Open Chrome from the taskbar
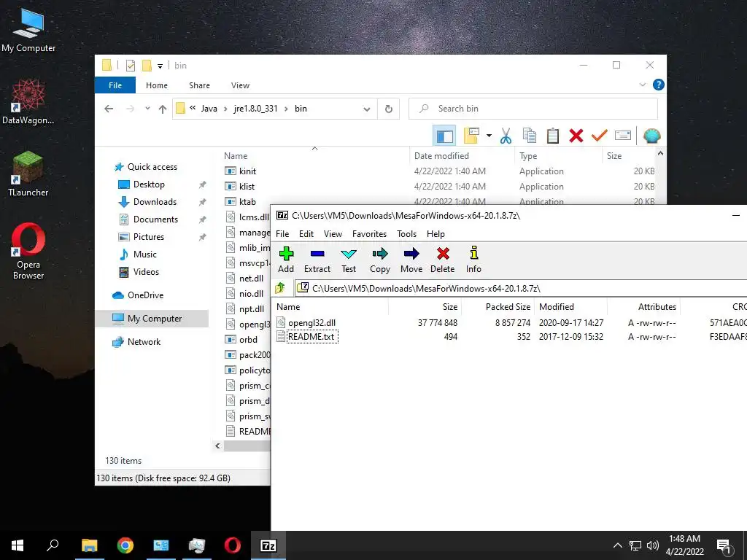This screenshot has width=747, height=560. [x=125, y=545]
